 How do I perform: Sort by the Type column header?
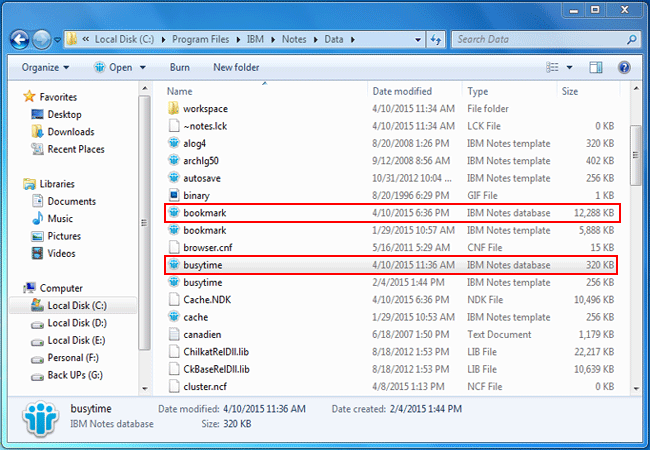point(478,92)
